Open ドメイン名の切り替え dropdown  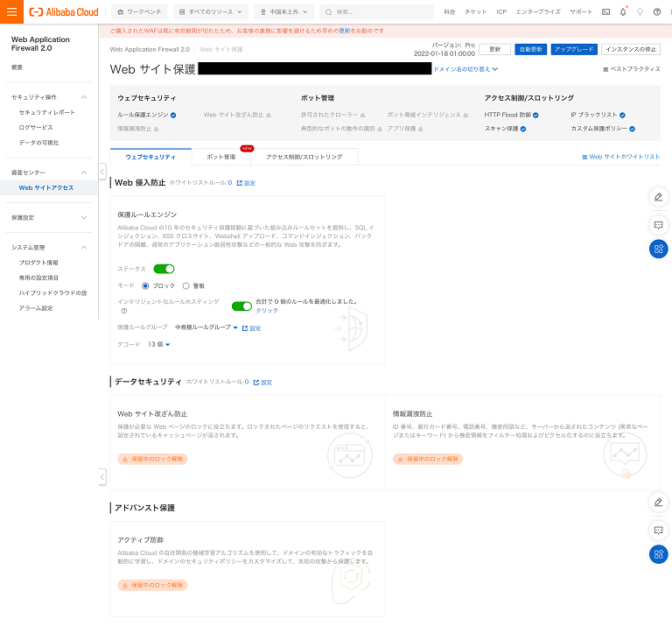click(465, 69)
